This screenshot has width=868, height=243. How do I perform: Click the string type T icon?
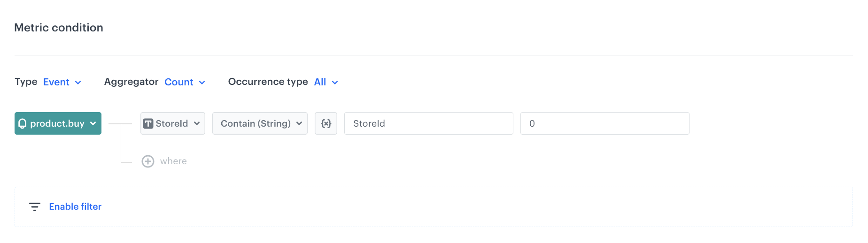(148, 123)
